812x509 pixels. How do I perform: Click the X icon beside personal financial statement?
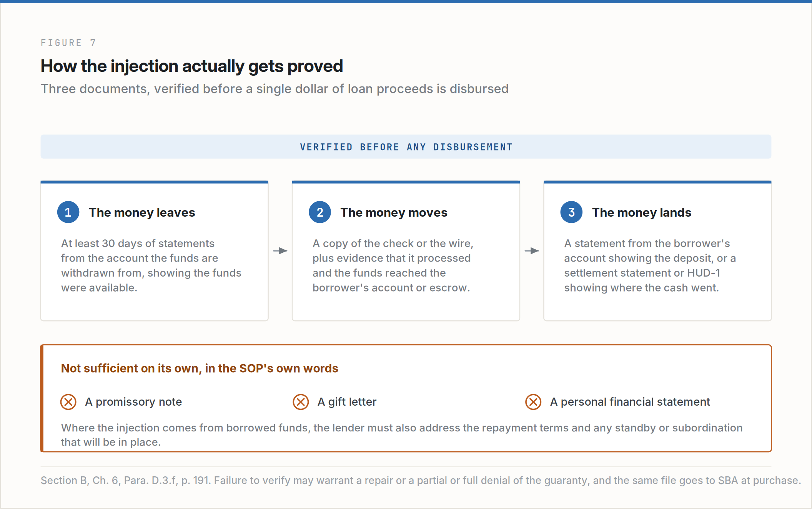pos(533,402)
